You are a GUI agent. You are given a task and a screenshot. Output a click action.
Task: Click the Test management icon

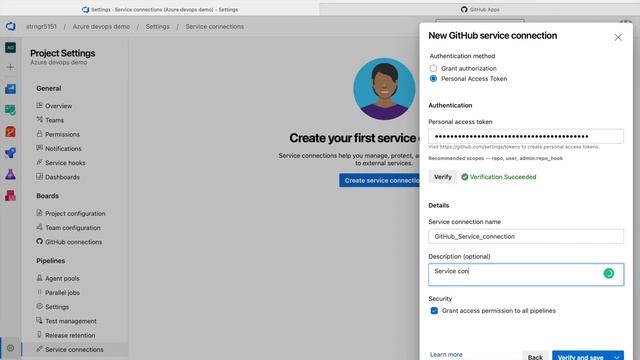[40, 321]
